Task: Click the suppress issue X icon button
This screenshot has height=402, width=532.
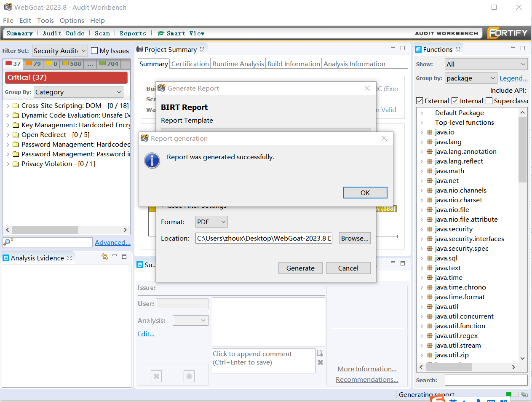Action: point(156,376)
